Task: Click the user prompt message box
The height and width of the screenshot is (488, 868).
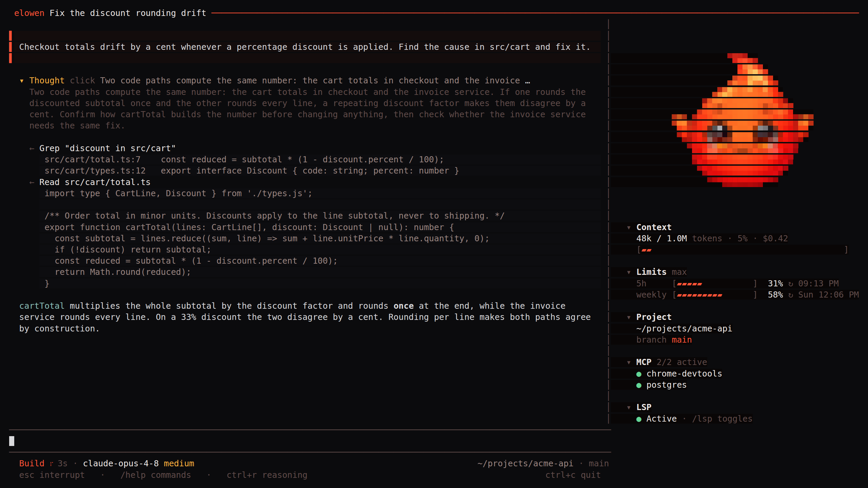Action: click(x=305, y=47)
